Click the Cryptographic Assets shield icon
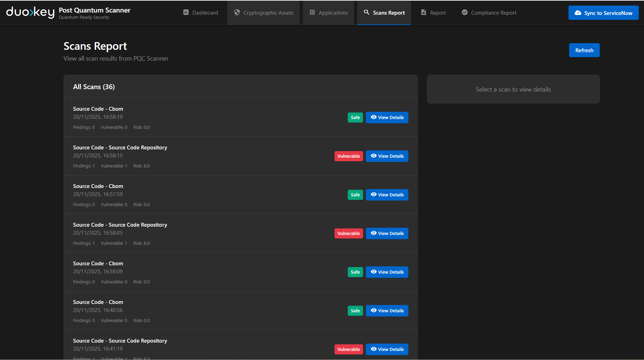Viewport: 644px width, 360px height. pos(237,13)
